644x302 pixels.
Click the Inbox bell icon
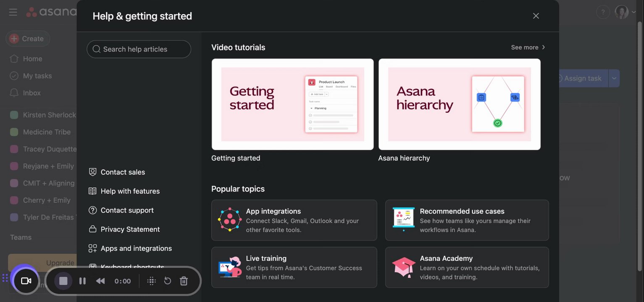pyautogui.click(x=14, y=93)
